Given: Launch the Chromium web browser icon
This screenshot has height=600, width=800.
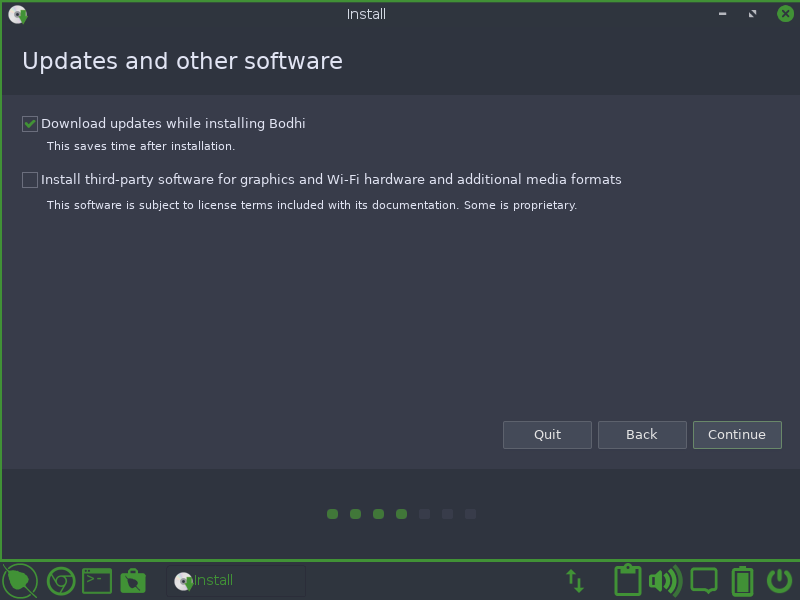Looking at the screenshot, I should tap(61, 581).
